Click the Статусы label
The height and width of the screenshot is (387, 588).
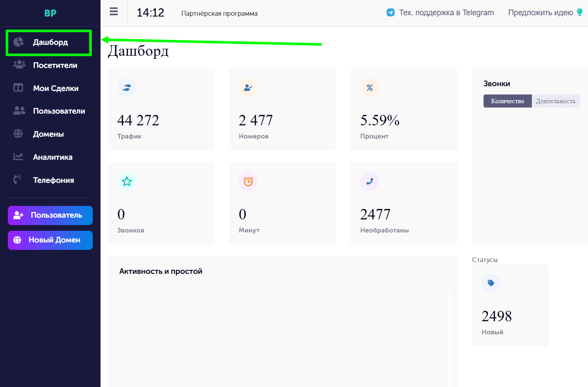tap(485, 259)
